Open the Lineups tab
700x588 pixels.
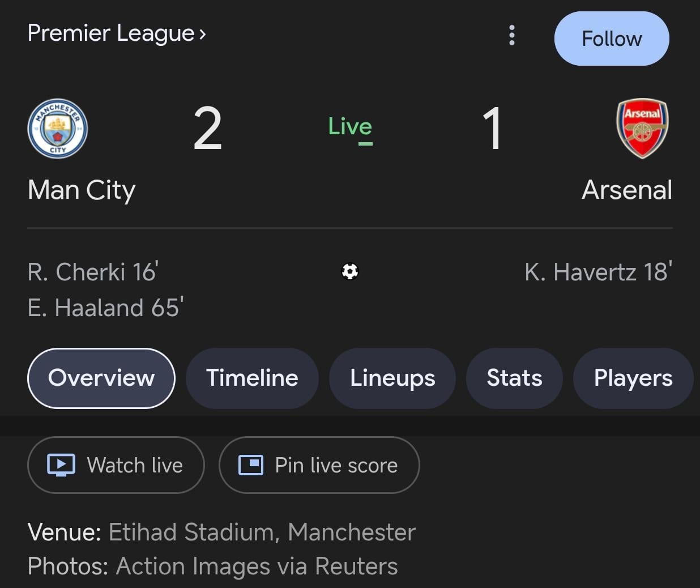[392, 378]
